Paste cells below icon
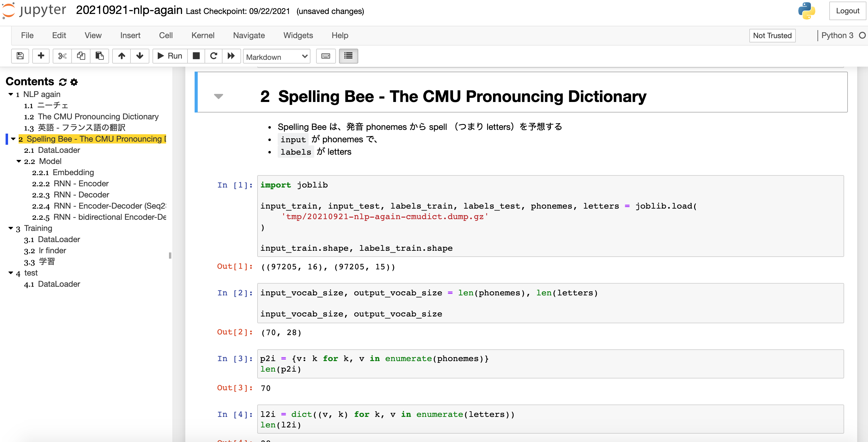The image size is (868, 442). tap(99, 56)
